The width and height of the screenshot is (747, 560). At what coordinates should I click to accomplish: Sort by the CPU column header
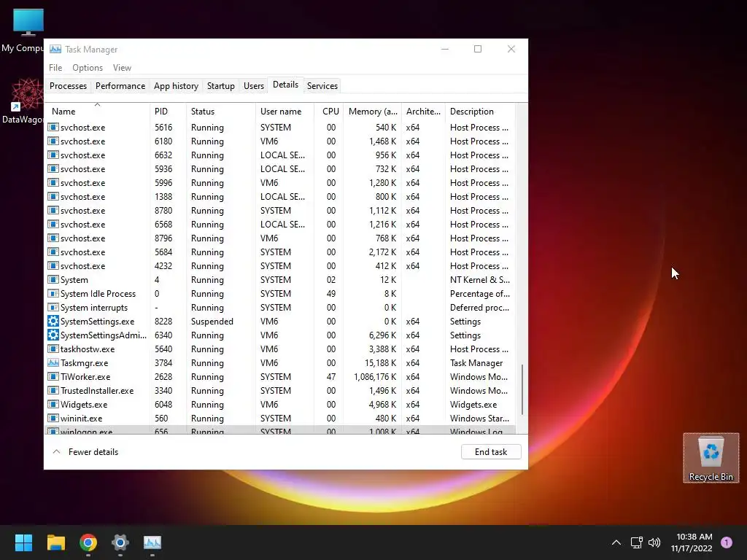[329, 111]
